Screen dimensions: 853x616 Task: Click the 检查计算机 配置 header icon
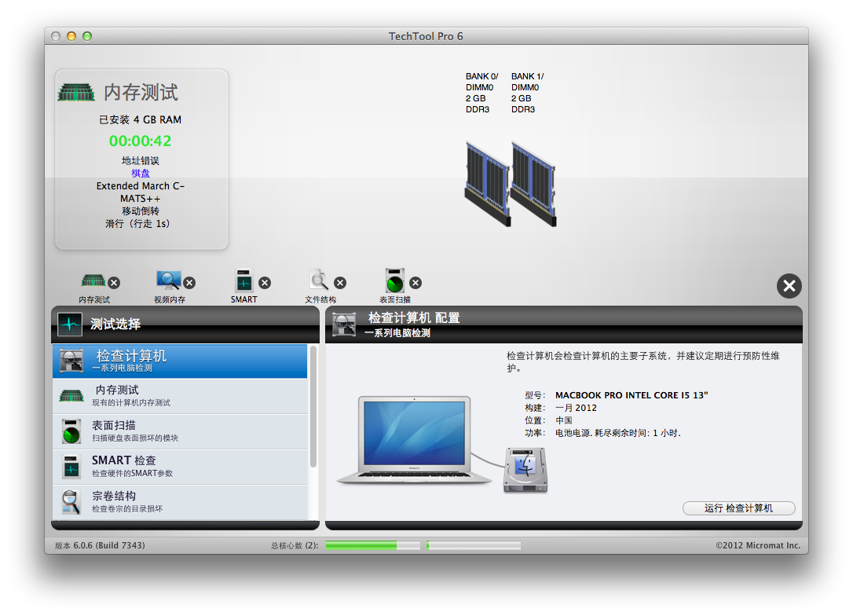pyautogui.click(x=344, y=324)
